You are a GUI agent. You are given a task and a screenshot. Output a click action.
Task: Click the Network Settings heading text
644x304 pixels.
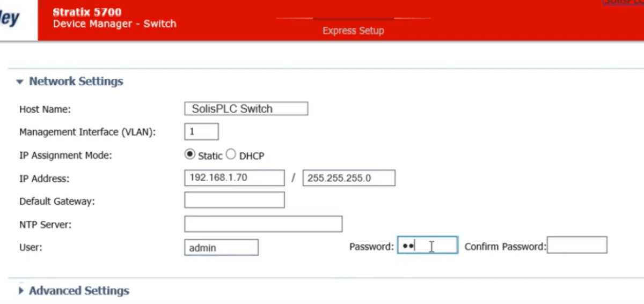(76, 81)
